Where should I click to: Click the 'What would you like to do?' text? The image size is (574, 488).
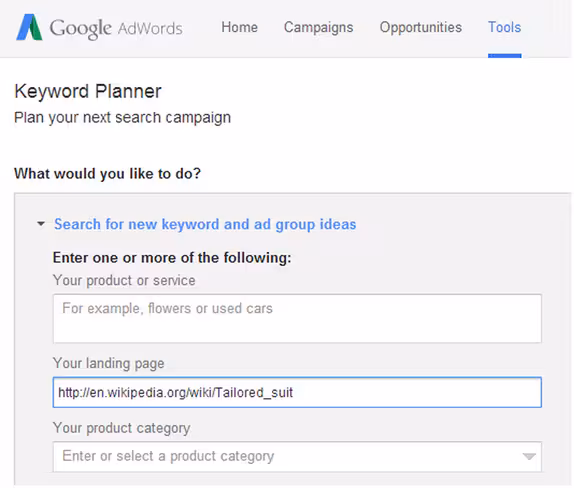point(108,174)
